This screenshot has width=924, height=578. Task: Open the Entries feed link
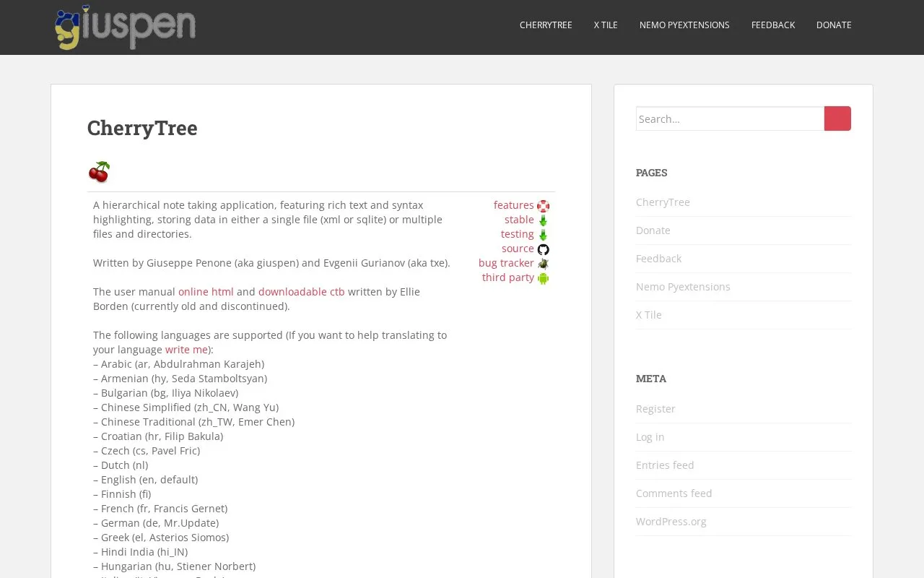[x=665, y=465]
